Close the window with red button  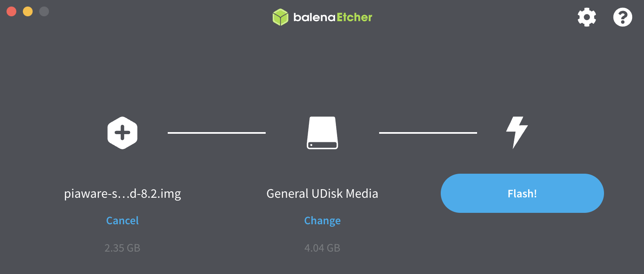point(11,11)
